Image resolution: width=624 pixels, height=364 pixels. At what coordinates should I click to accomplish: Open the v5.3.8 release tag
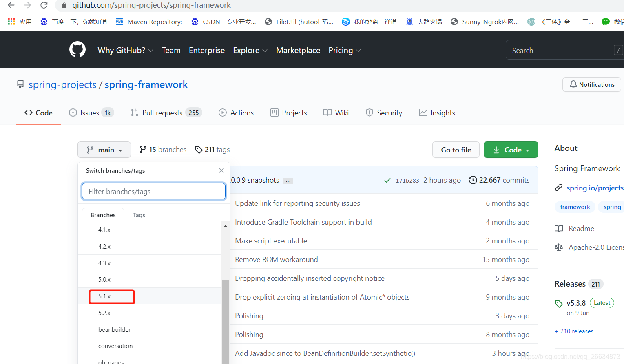coord(576,303)
